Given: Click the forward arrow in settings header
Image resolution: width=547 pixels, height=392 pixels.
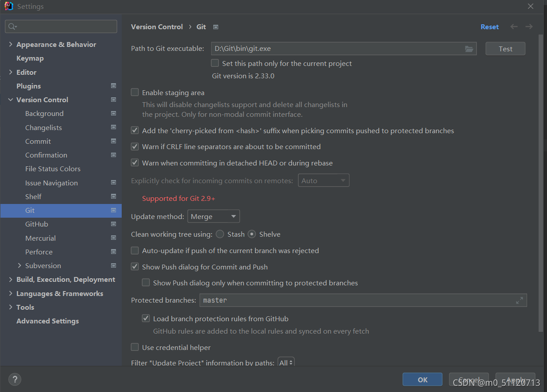Looking at the screenshot, I should pos(529,27).
